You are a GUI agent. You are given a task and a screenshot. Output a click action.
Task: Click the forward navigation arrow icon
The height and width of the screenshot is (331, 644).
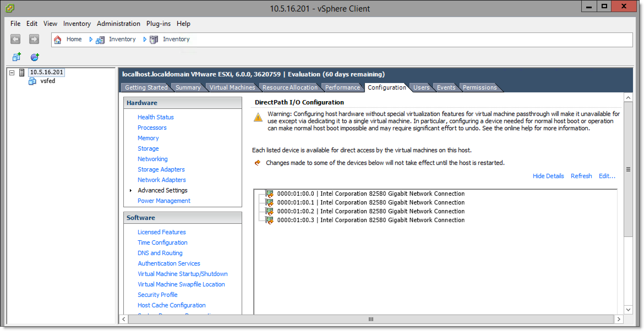(x=34, y=39)
